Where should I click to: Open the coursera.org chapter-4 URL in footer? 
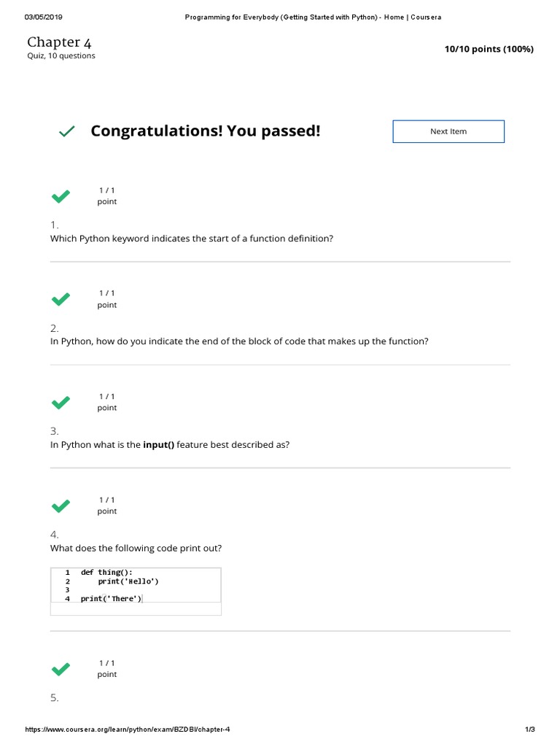click(128, 729)
